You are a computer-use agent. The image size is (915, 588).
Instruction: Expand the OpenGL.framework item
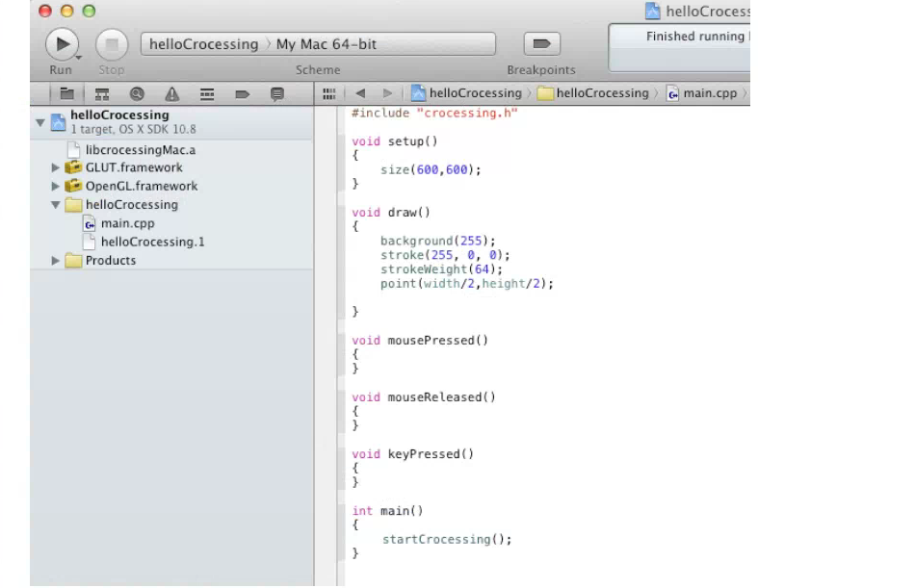pos(56,186)
